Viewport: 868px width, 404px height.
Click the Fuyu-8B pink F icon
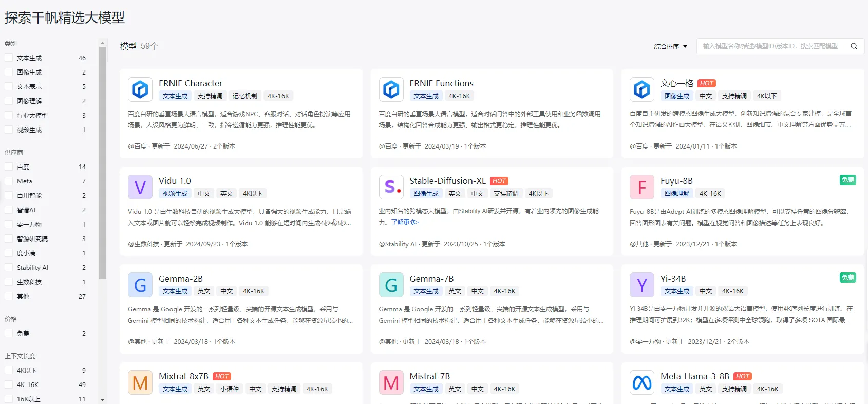(642, 187)
